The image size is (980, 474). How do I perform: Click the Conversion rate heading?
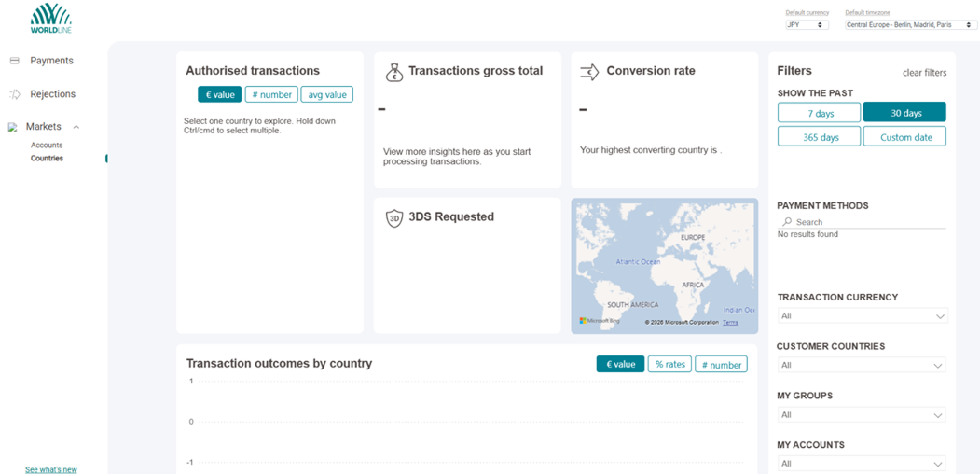pos(651,71)
